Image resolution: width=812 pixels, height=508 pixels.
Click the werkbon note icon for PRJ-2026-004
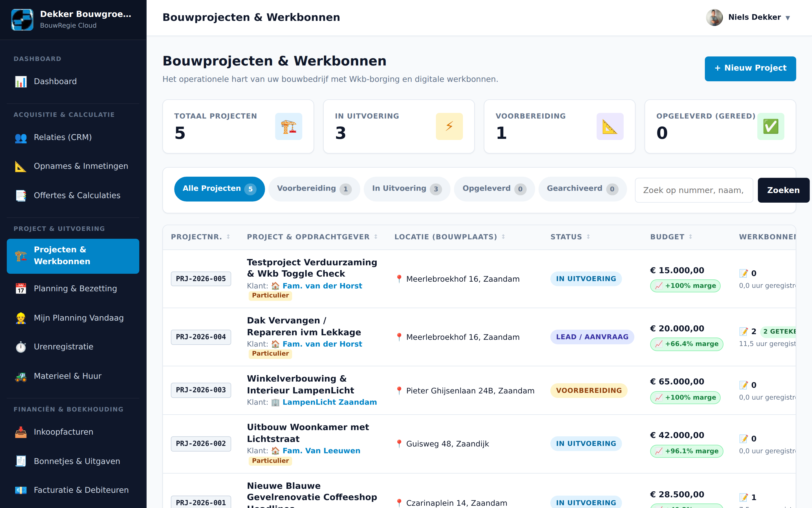743,332
